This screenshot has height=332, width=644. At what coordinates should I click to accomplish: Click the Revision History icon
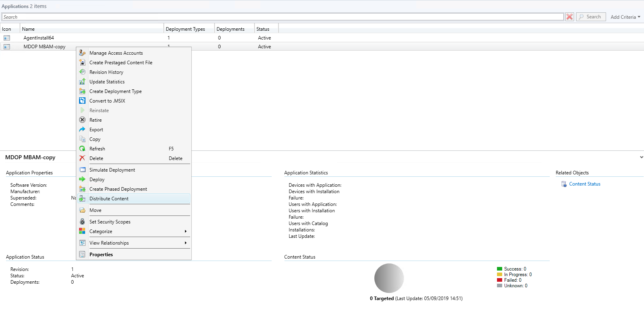82,72
